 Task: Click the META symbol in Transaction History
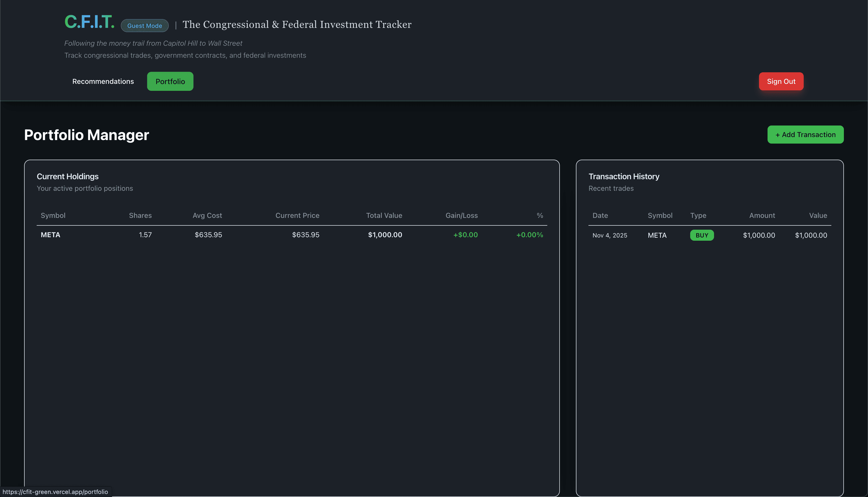657,235
